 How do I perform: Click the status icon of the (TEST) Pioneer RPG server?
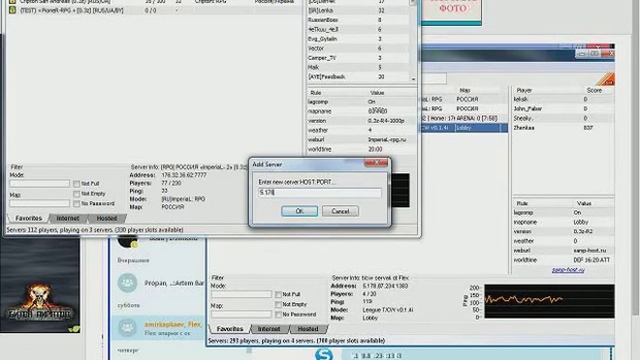click(13, 10)
